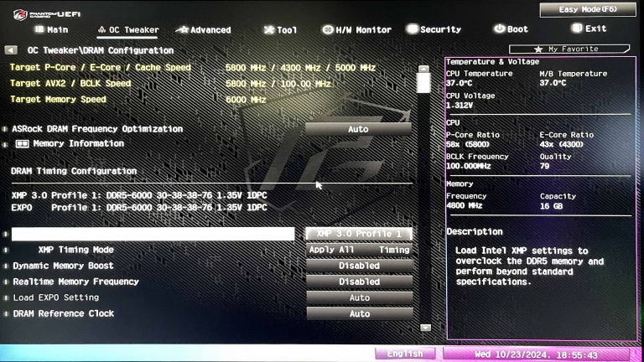Screen dimensions: 644x362
Task: Click the Memory Information chip icon
Action: tap(22, 143)
